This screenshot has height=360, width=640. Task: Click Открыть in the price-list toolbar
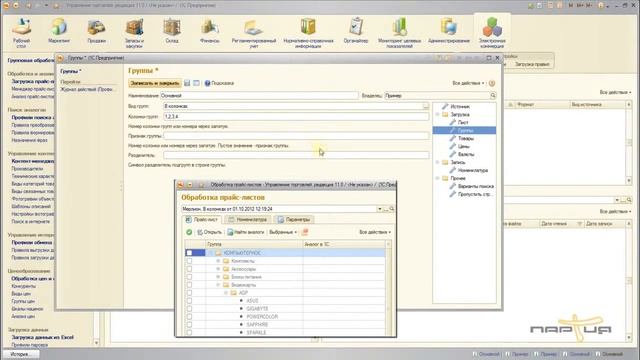point(209,232)
